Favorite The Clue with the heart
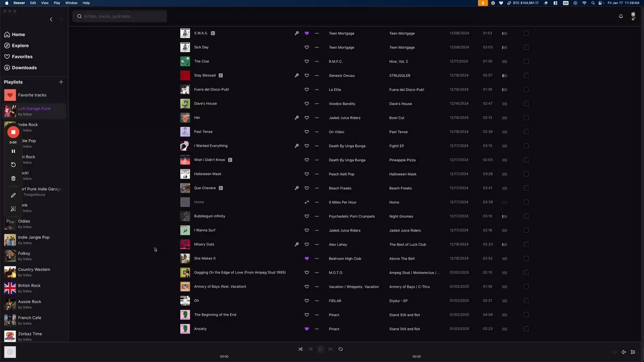 (306, 61)
